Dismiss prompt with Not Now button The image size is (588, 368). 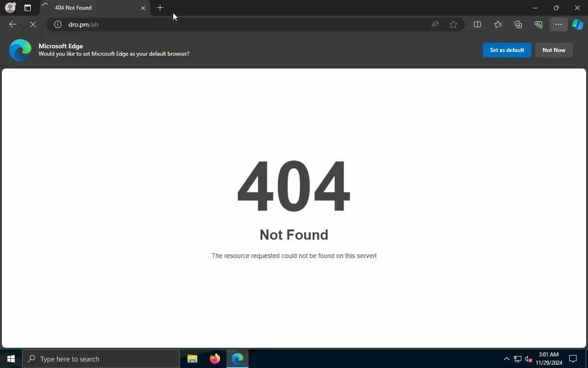(554, 50)
